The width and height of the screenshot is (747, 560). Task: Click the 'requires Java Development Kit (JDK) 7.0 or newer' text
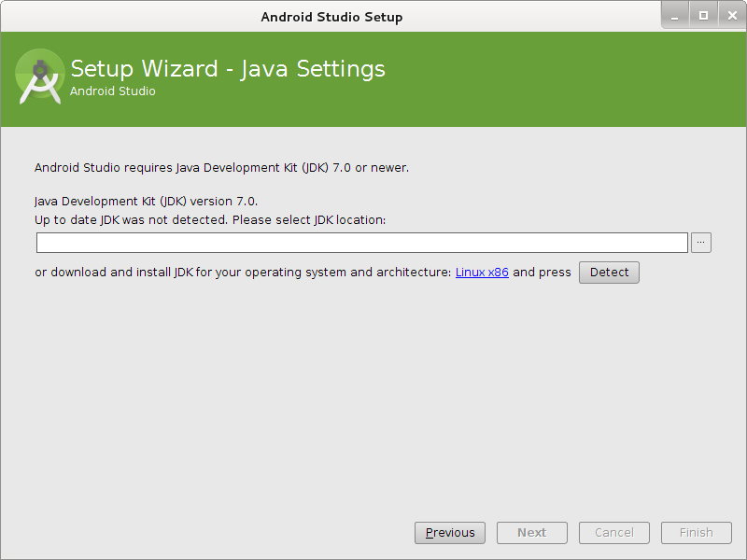(x=266, y=168)
